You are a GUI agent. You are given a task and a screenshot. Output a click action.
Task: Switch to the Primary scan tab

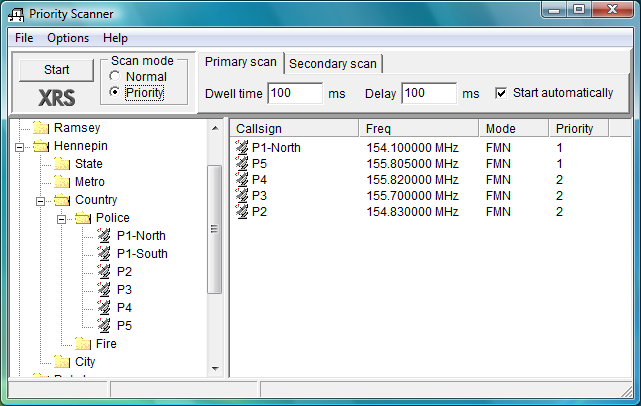coord(241,62)
